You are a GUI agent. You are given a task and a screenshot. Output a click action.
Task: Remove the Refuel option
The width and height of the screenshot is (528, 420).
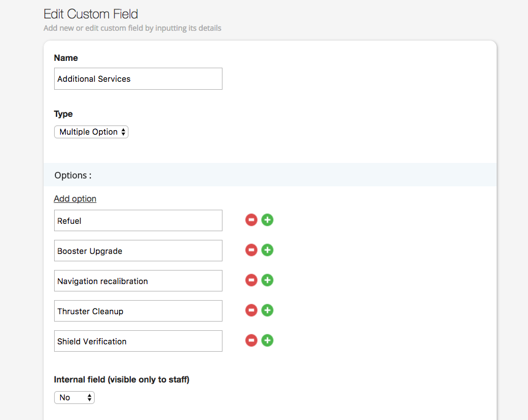(251, 220)
